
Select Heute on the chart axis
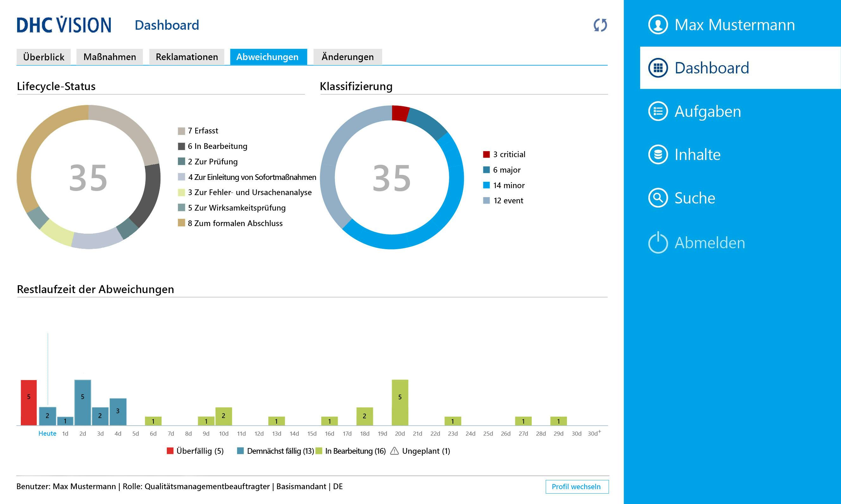tap(47, 433)
